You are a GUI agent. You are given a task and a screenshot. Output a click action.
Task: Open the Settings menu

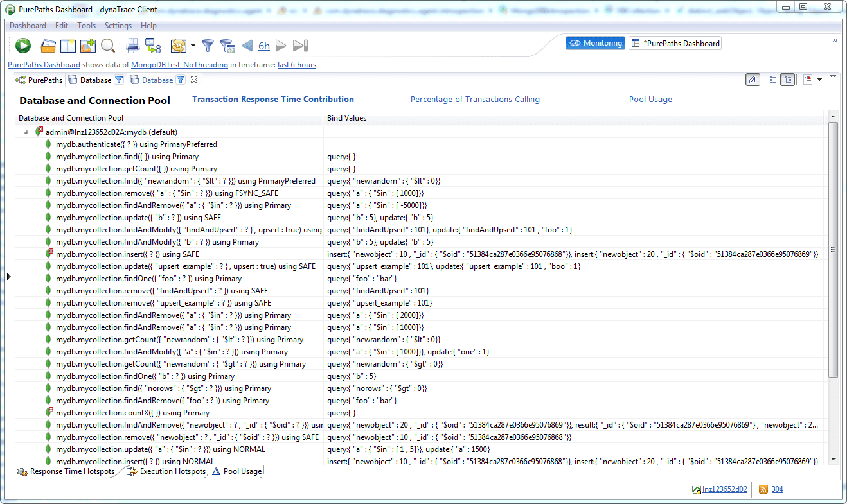pyautogui.click(x=118, y=26)
